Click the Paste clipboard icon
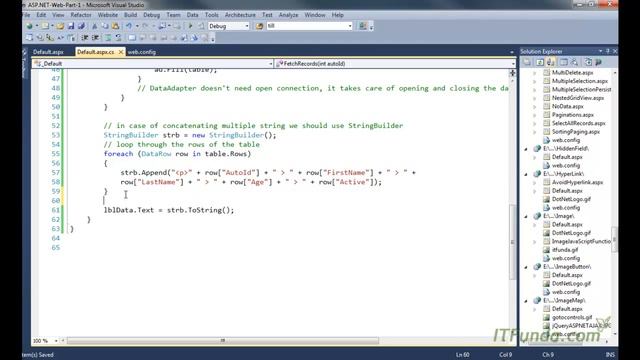The image size is (640, 360). (115, 26)
